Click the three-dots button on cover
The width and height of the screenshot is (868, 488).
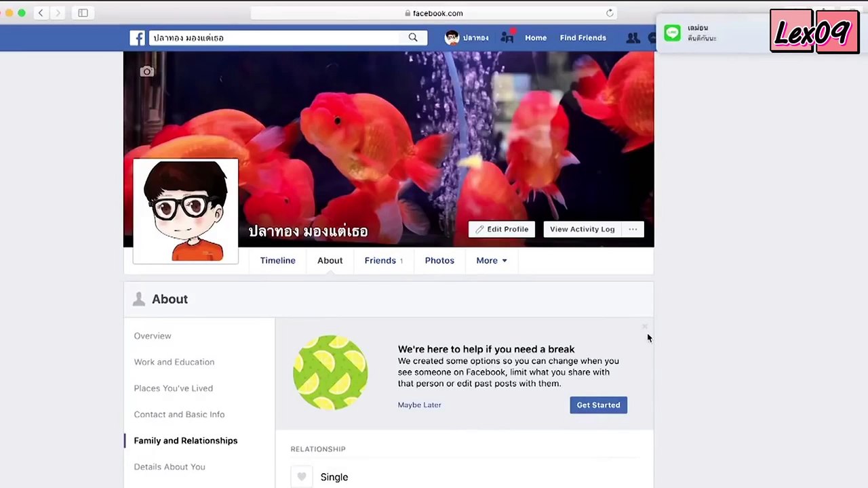[x=633, y=229]
